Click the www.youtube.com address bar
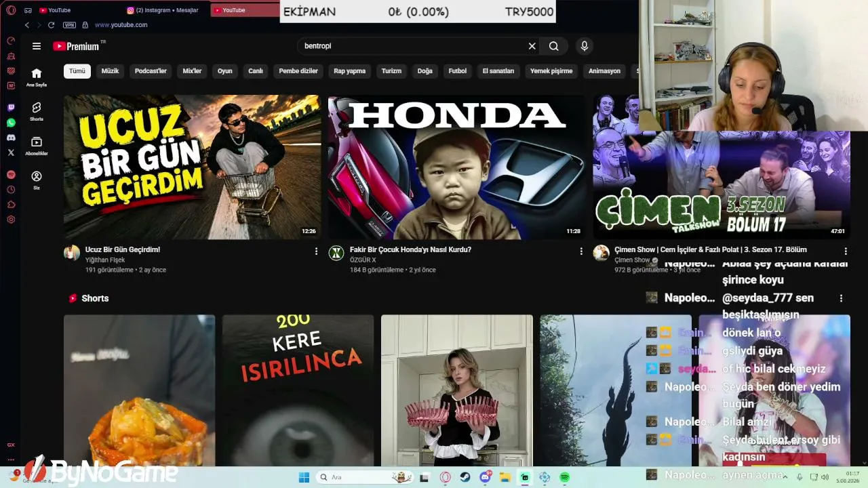868x488 pixels. pos(121,25)
